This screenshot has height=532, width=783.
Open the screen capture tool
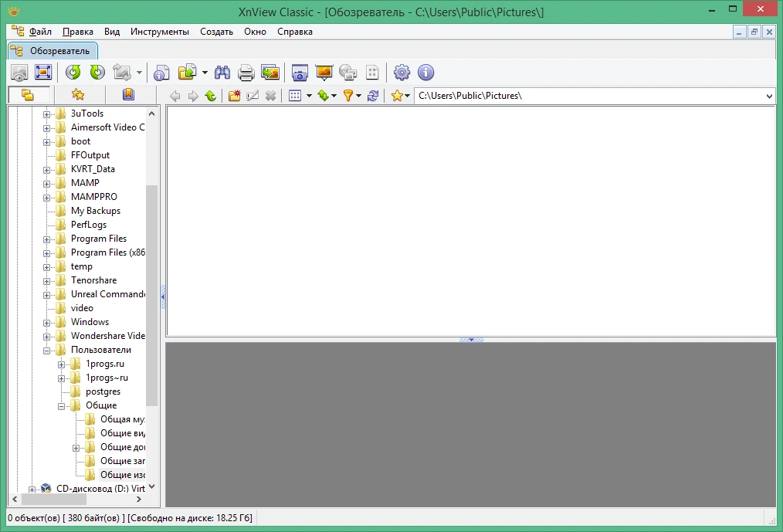[x=300, y=73]
